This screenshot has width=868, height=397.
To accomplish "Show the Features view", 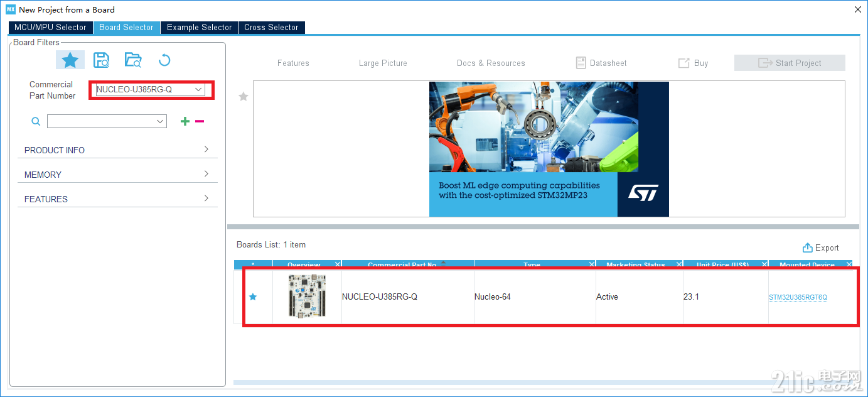I will (293, 63).
